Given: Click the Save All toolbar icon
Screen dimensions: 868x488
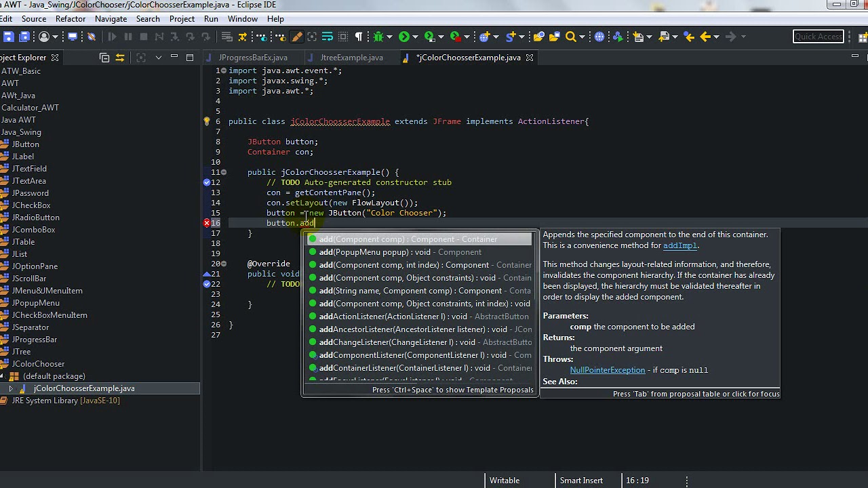Looking at the screenshot, I should point(24,37).
